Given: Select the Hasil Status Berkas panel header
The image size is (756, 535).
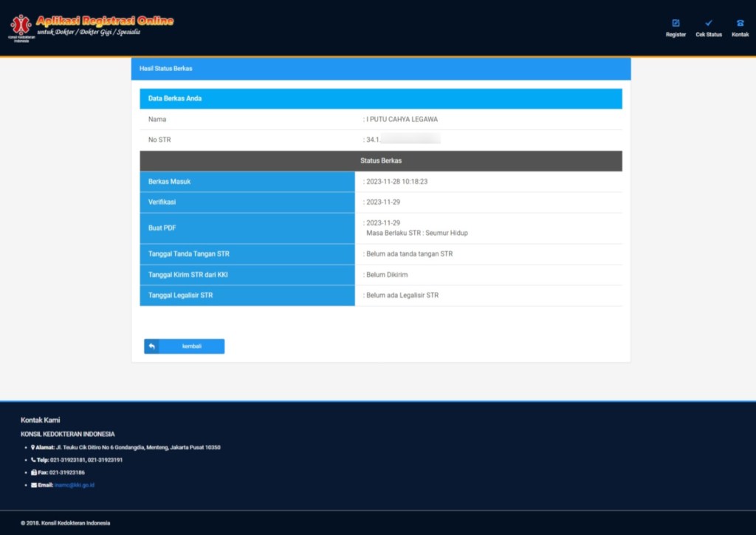Looking at the screenshot, I should tap(166, 69).
